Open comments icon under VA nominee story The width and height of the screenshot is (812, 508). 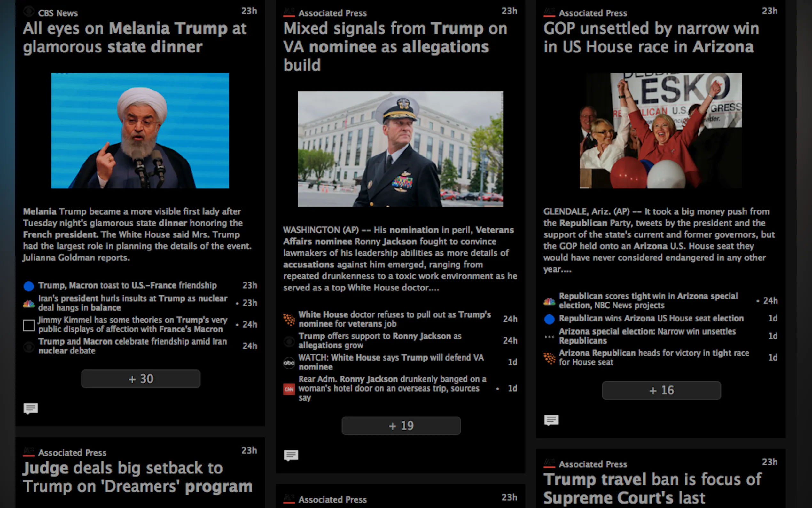click(291, 455)
